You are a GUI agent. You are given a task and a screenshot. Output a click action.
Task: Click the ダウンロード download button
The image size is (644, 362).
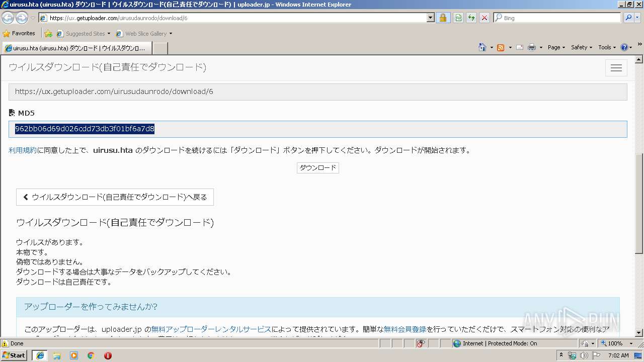(318, 168)
